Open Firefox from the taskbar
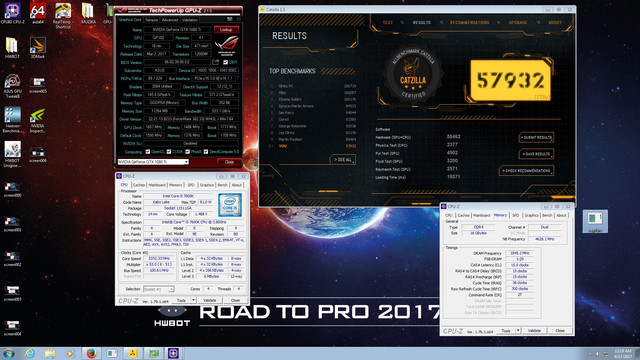Image resolution: width=640 pixels, height=360 pixels. tap(91, 353)
